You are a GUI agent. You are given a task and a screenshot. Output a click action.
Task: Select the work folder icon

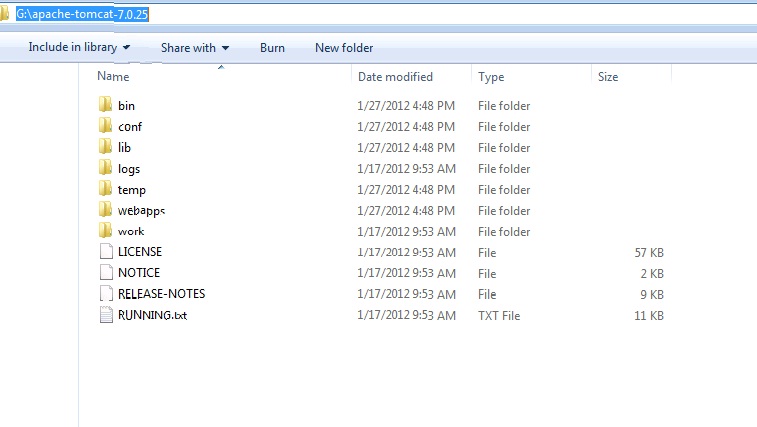(105, 230)
